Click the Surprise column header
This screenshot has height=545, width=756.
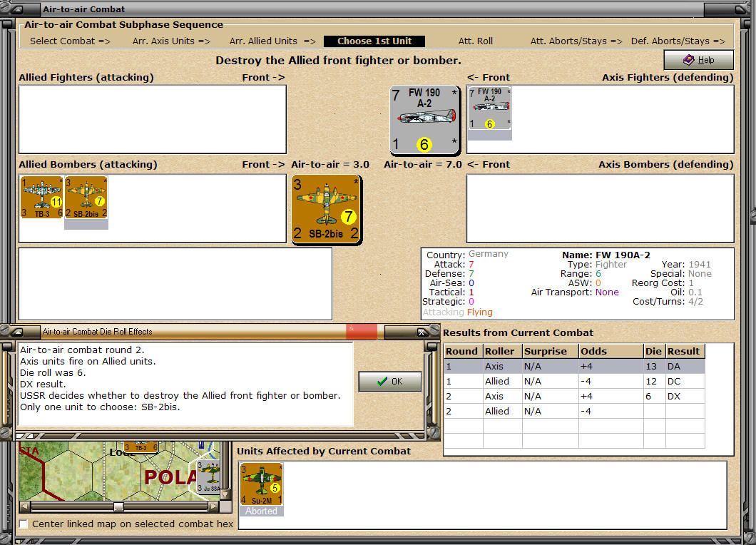tap(550, 351)
